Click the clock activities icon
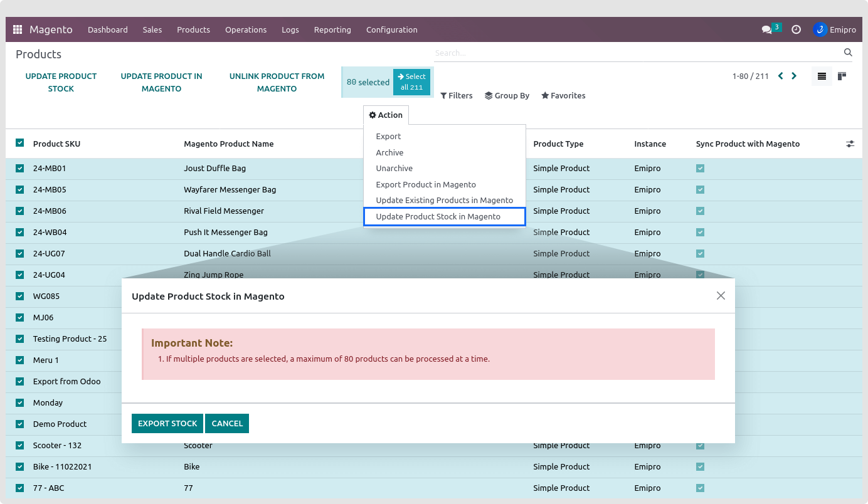 point(796,29)
